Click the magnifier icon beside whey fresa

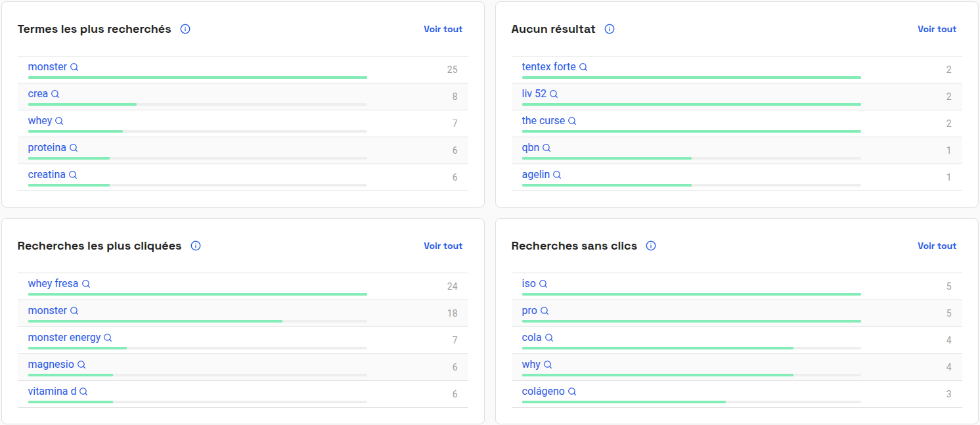coord(86,284)
